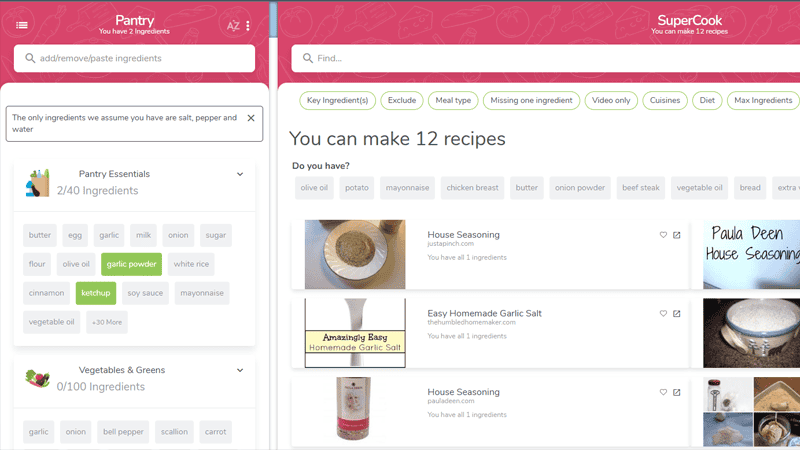Open the Key Ingredient(s) filter
The height and width of the screenshot is (450, 800).
[337, 101]
